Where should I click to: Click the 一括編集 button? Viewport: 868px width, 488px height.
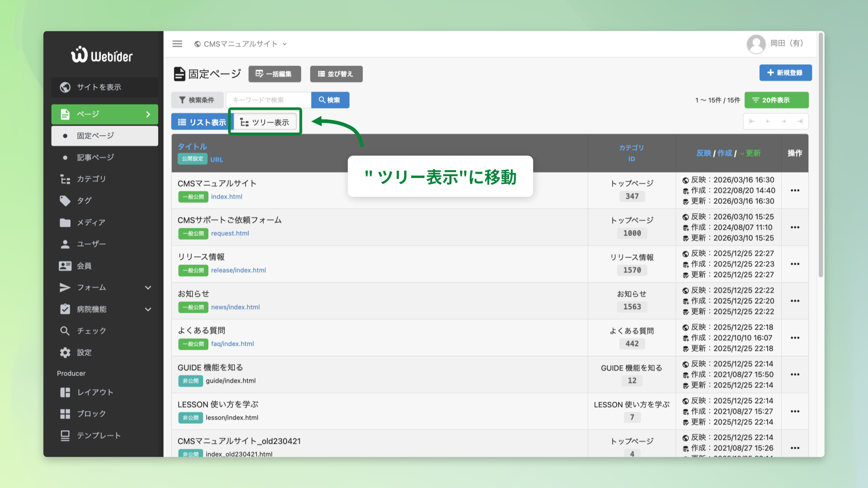point(274,74)
